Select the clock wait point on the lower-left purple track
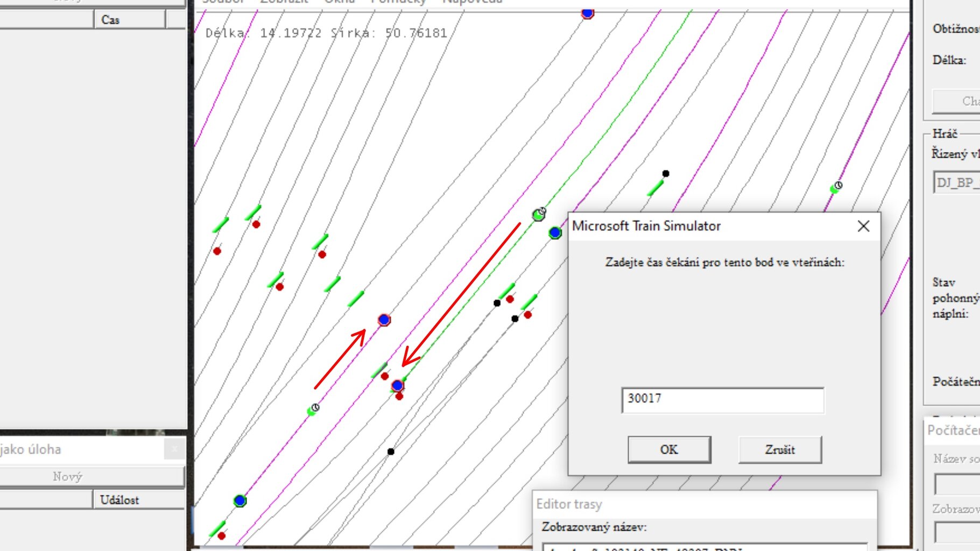The image size is (980, 551). [x=313, y=409]
